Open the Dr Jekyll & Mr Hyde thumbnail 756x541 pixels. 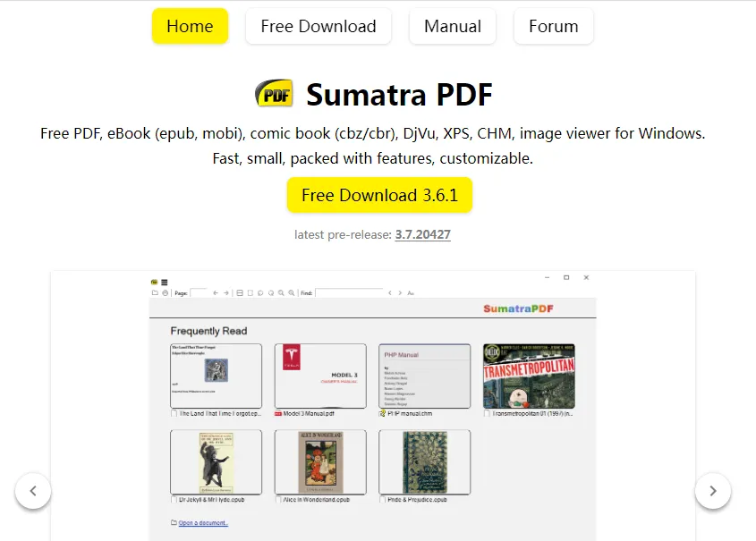216,462
